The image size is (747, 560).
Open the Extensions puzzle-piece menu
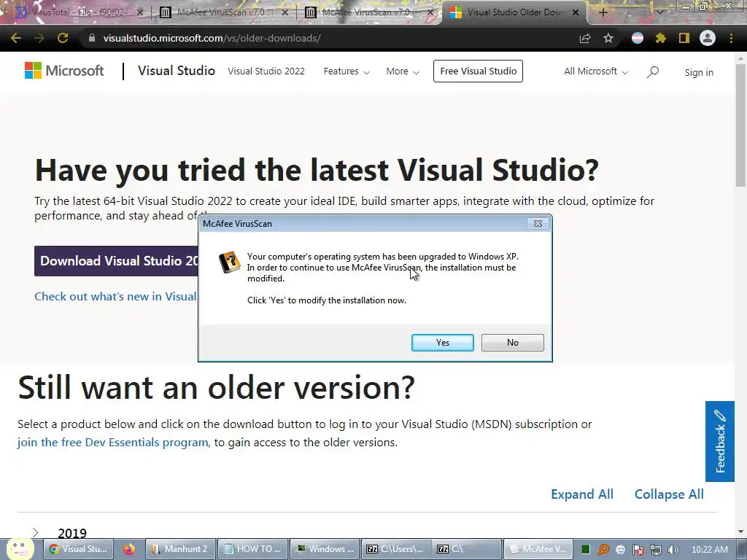click(660, 38)
